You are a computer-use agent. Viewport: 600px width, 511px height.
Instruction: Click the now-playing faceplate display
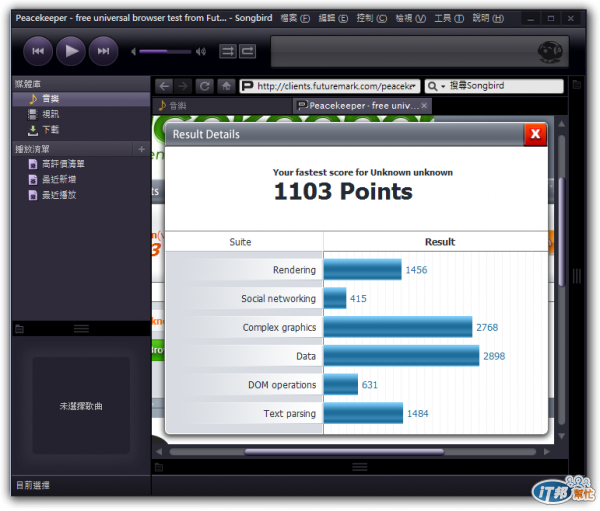420,52
